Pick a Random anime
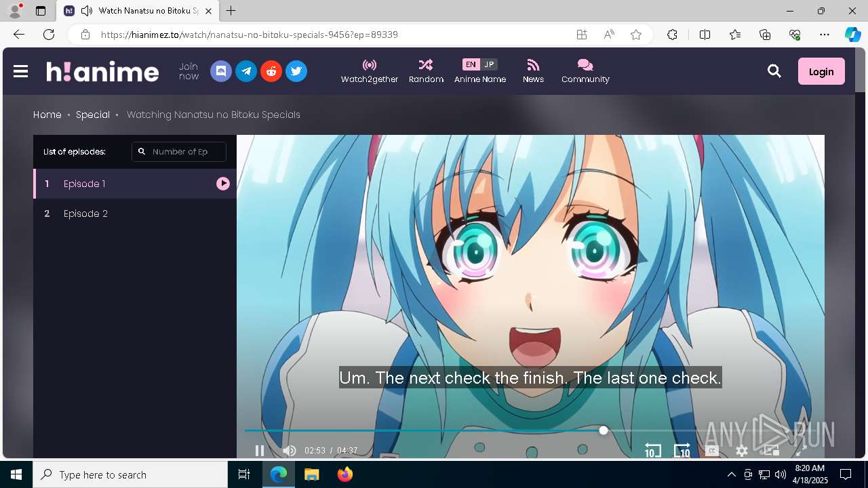Screen dimensions: 868x488 pyautogui.click(x=426, y=71)
